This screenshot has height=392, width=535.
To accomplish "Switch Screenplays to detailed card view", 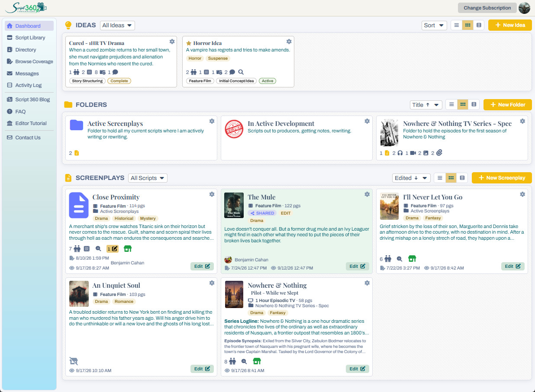I will (x=462, y=178).
